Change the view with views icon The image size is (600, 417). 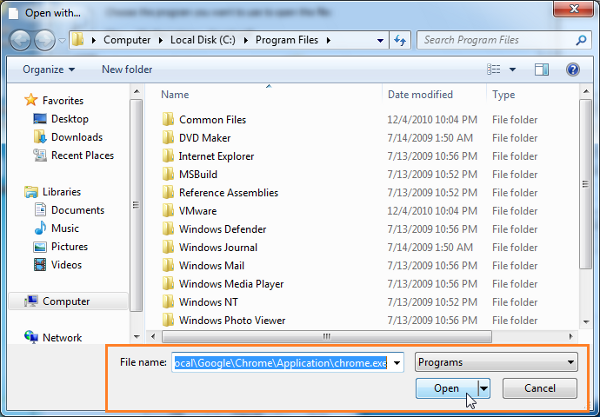click(494, 69)
